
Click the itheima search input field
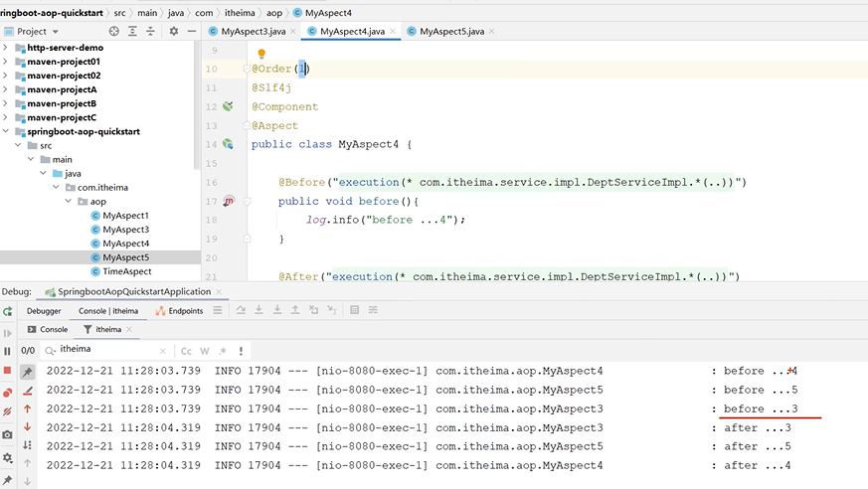pos(108,350)
